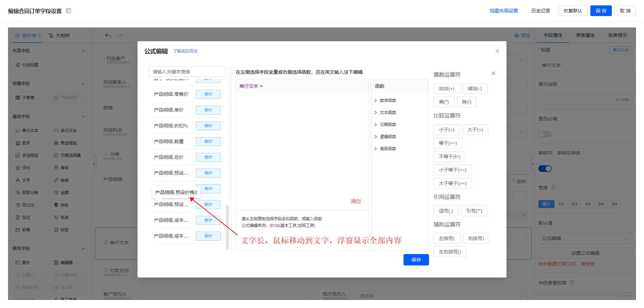Open the 默认值 公式编辑 dropdown
Screen dimensions: 644x308
585,238
